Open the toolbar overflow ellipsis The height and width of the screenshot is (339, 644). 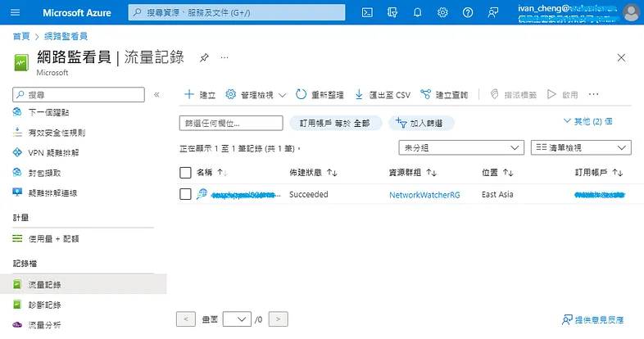pyautogui.click(x=593, y=94)
